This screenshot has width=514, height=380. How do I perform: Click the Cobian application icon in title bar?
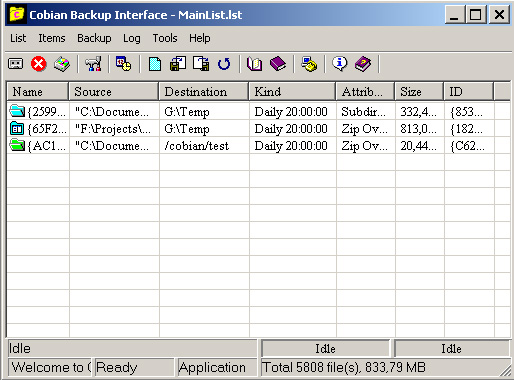click(x=17, y=14)
